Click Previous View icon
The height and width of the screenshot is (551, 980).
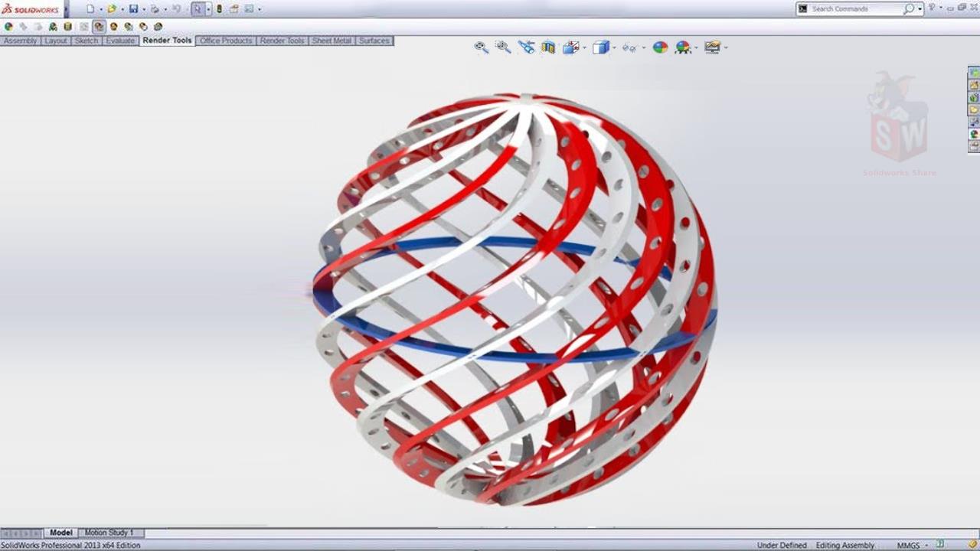[x=526, y=47]
